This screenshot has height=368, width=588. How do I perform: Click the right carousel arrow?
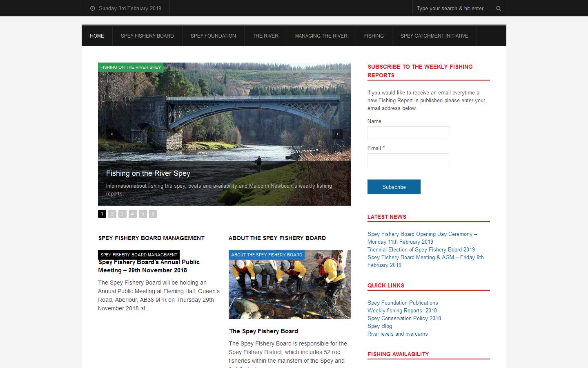(x=338, y=134)
